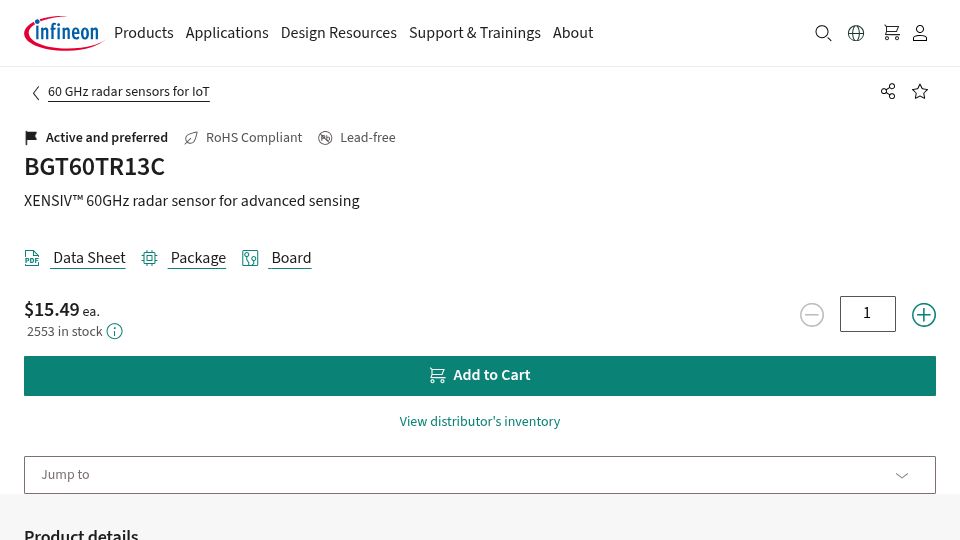Open the About menu
This screenshot has width=960, height=540.
(573, 32)
